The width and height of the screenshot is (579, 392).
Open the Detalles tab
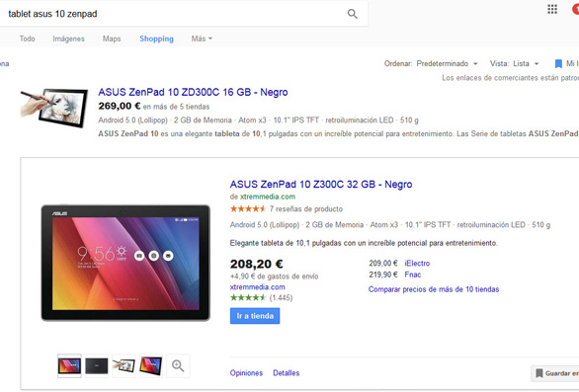(287, 373)
